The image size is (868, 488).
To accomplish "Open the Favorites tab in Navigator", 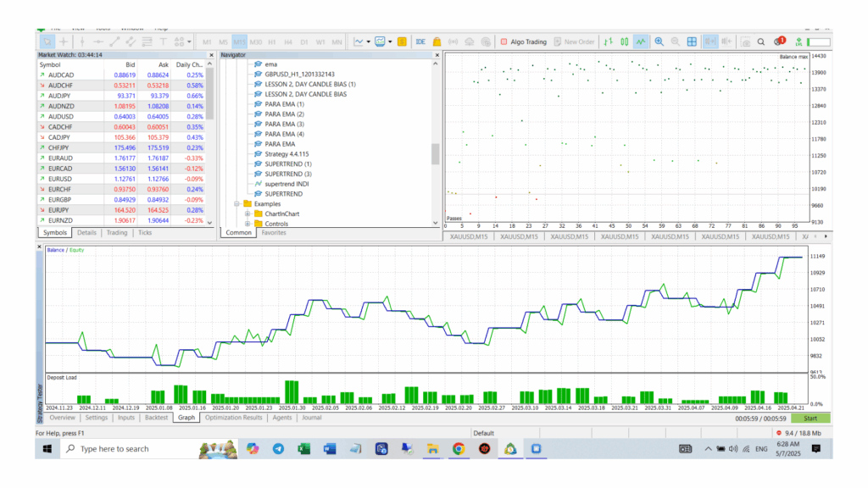I will [274, 233].
